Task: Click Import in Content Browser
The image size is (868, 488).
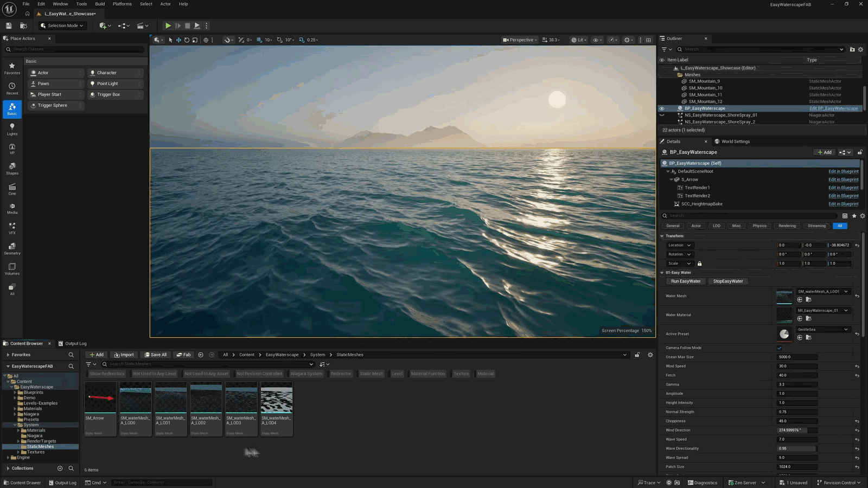Action: pyautogui.click(x=124, y=355)
